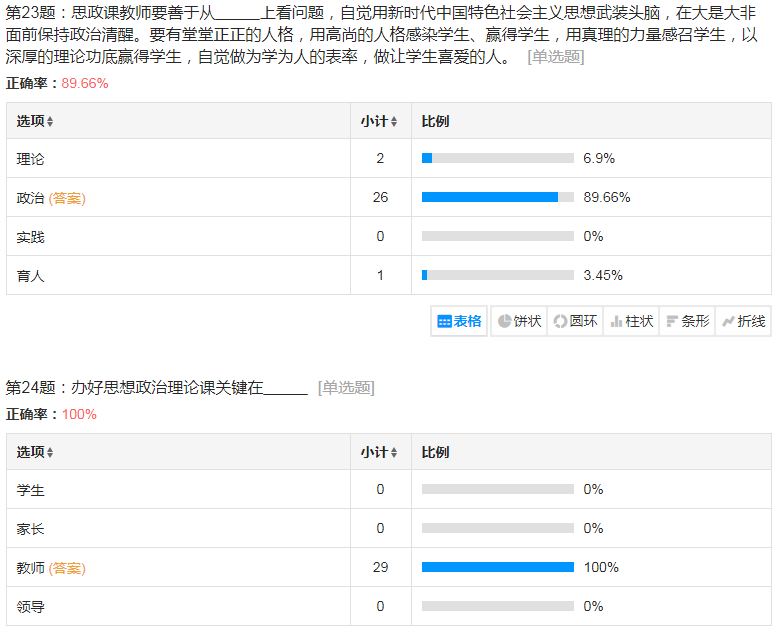The height and width of the screenshot is (634, 778).
Task: Sort question 24 table by 选项 arrows
Action: (x=50, y=453)
